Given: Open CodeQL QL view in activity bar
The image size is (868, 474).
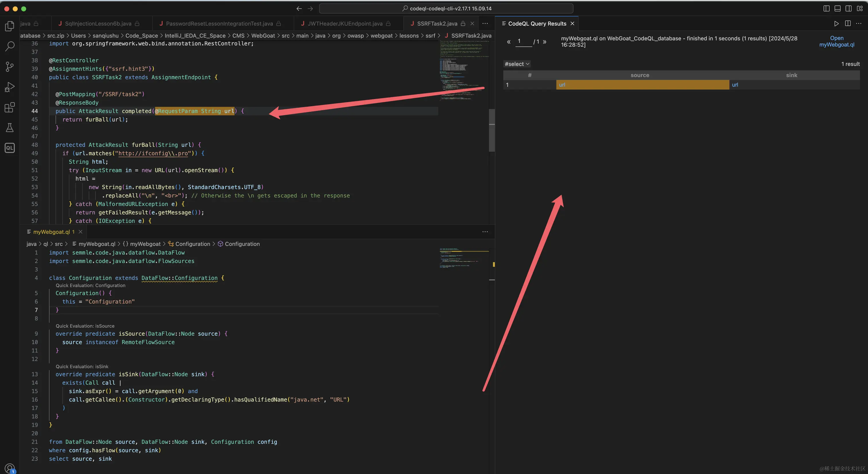Looking at the screenshot, I should tap(10, 147).
